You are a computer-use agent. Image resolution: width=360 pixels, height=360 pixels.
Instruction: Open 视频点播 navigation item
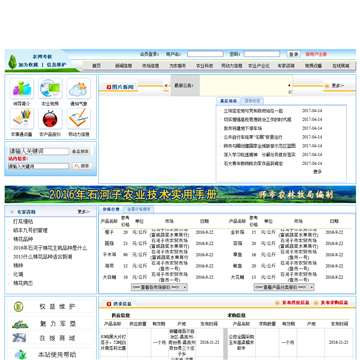click(313, 66)
